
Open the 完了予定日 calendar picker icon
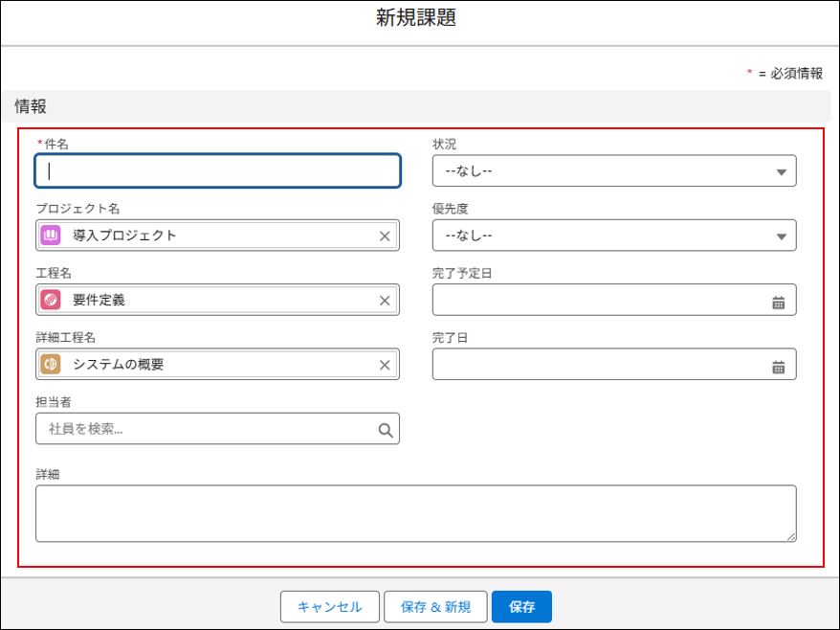click(778, 302)
